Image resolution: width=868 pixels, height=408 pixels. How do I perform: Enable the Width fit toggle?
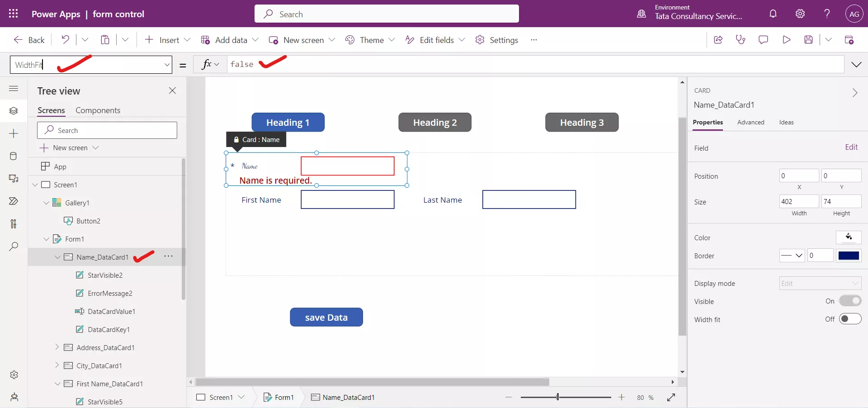(850, 319)
